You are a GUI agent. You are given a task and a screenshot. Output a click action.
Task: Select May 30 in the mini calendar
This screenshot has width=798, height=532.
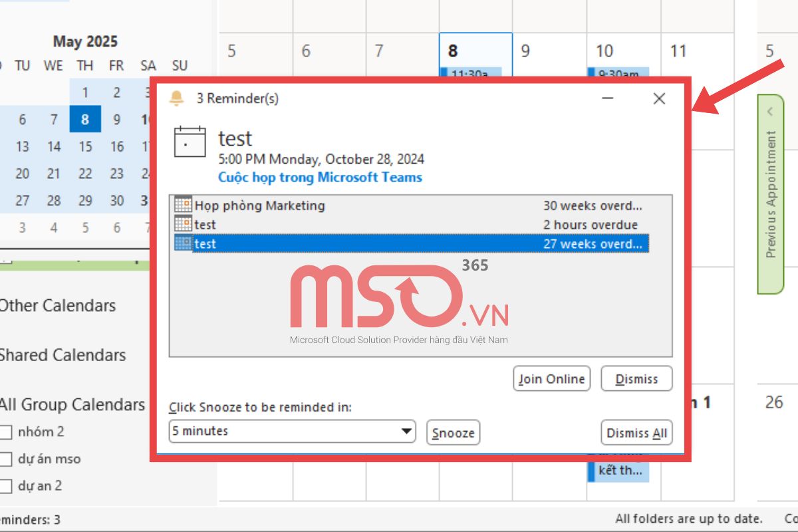[x=117, y=200]
